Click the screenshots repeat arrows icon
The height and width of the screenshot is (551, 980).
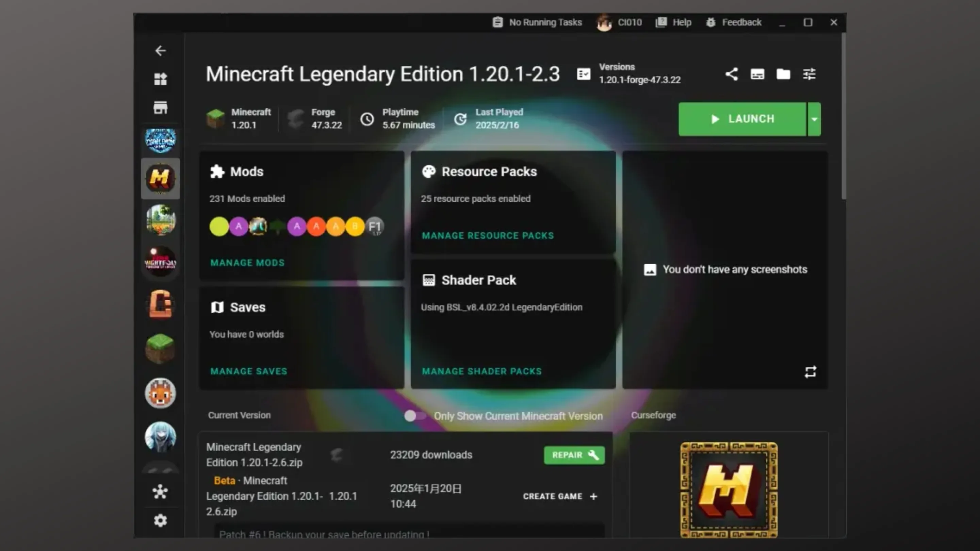click(x=810, y=372)
